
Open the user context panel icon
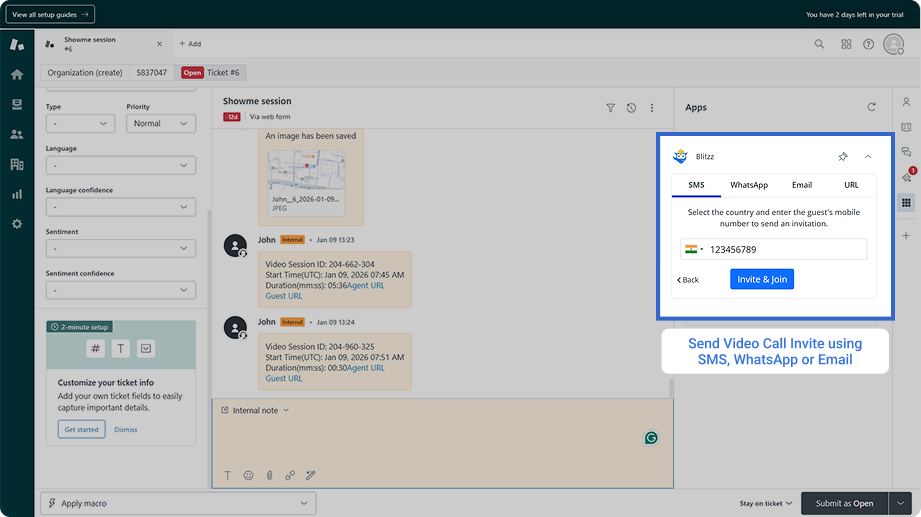[x=906, y=102]
